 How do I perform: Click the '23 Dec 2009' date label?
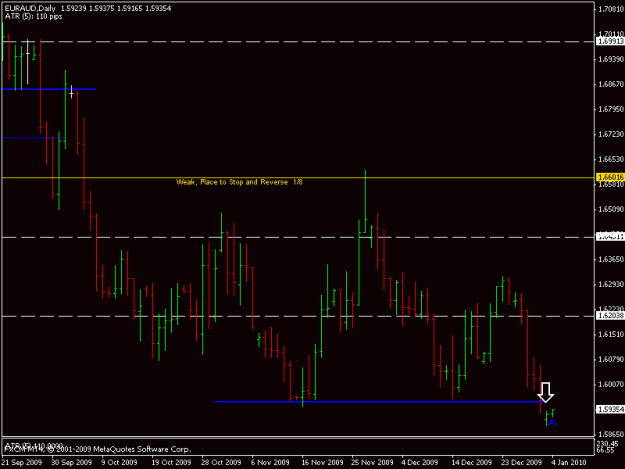[x=521, y=462]
